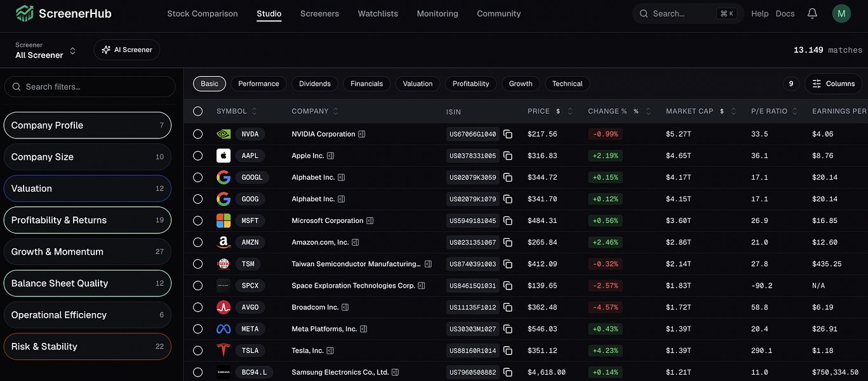
Task: Open side panel icon next to Tesla, Inc.
Action: coord(330,351)
